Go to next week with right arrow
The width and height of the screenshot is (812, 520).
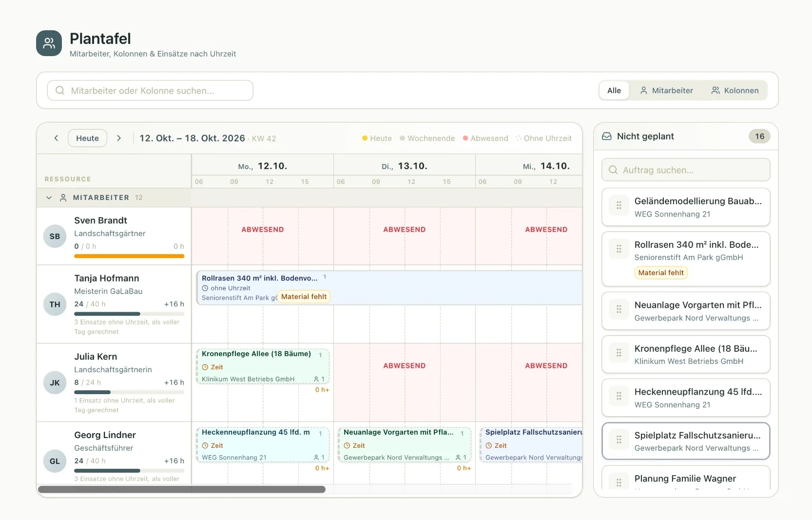coord(119,138)
